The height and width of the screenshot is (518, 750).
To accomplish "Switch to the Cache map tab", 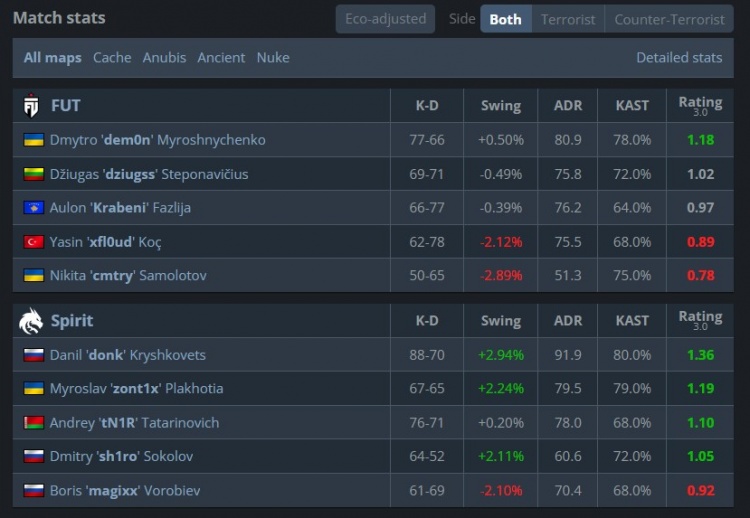I will [x=112, y=57].
